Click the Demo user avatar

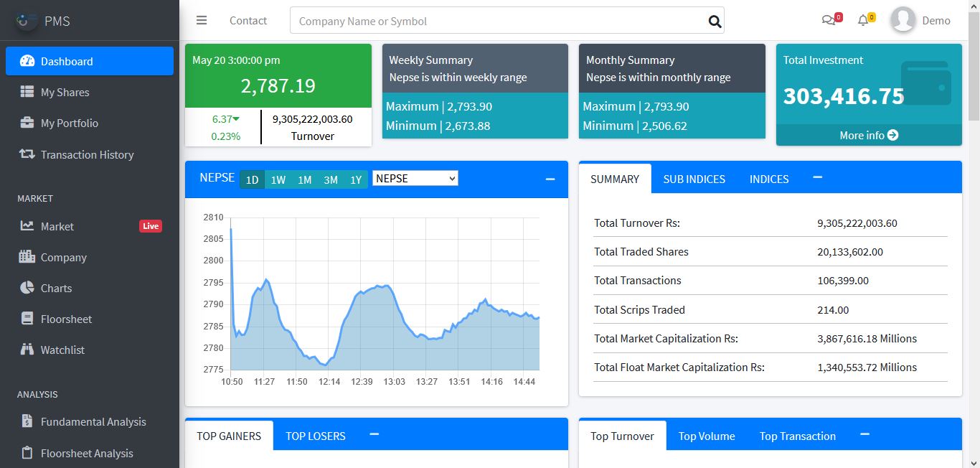coord(903,20)
